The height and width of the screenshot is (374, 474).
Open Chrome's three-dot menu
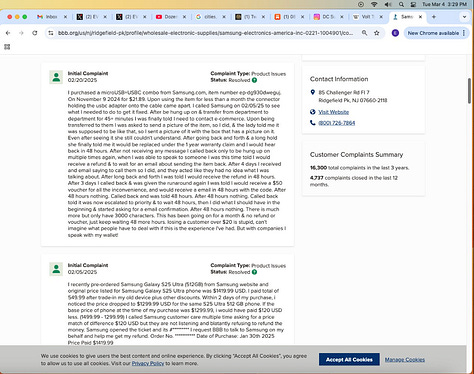click(464, 33)
